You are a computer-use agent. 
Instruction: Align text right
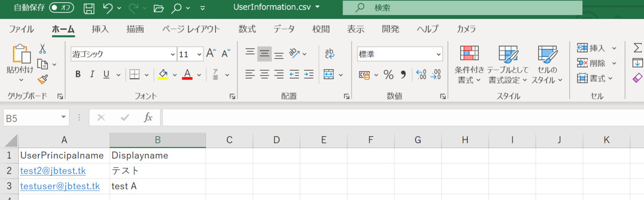[x=279, y=74]
